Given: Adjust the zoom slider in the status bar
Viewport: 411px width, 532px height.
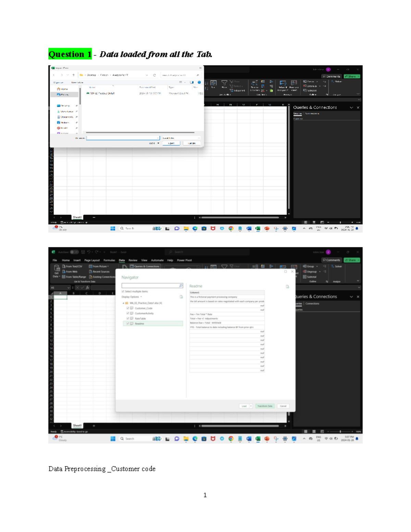Looking at the screenshot, I should (341, 431).
